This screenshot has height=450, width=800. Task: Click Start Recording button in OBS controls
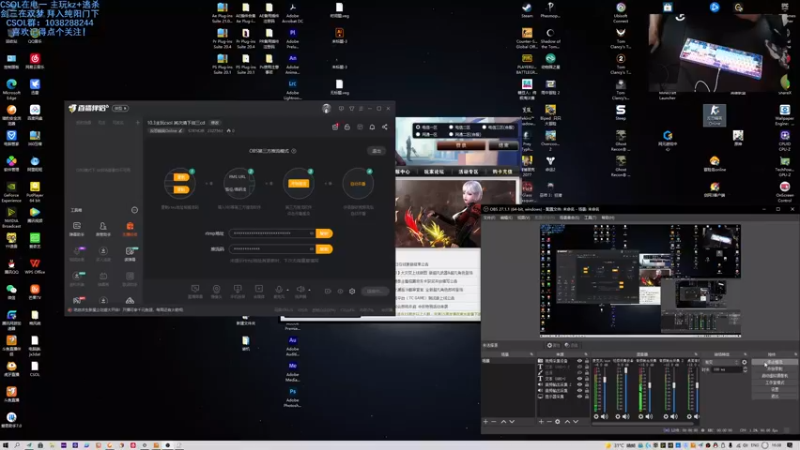[774, 369]
